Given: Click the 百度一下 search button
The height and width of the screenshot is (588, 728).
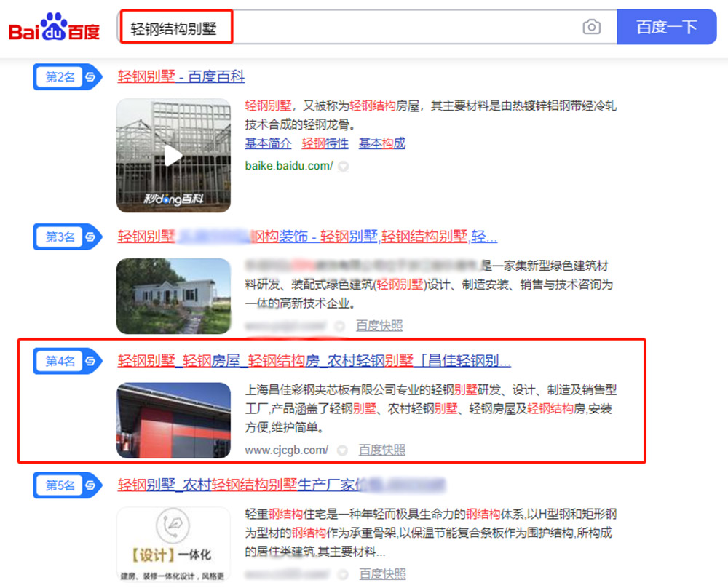Looking at the screenshot, I should (667, 26).
